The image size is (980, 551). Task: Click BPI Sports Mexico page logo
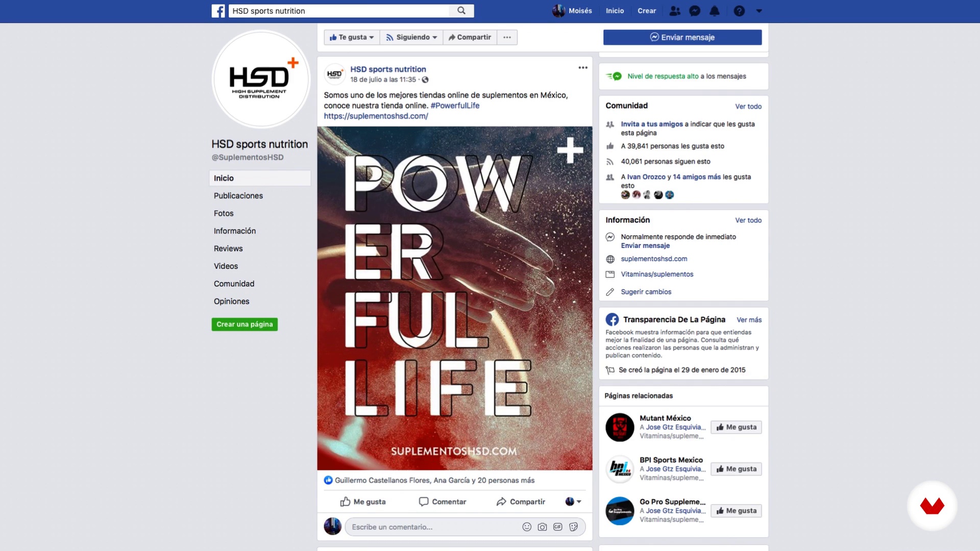click(620, 469)
